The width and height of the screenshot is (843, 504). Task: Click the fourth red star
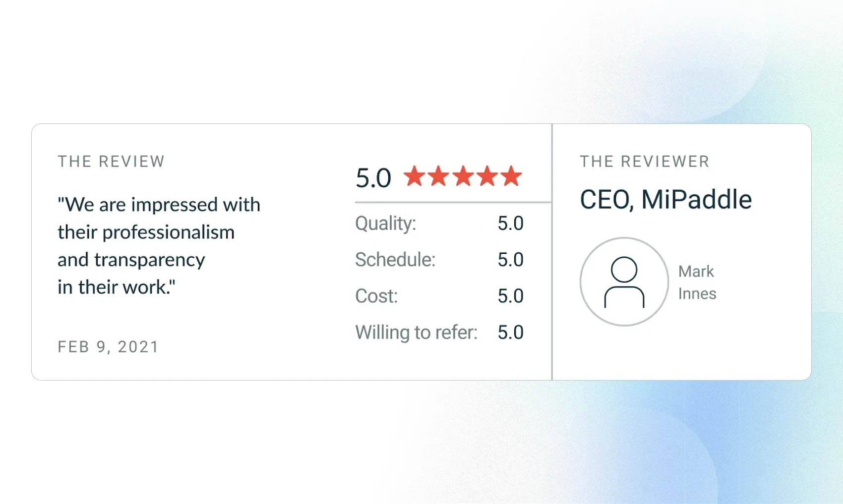coord(487,176)
